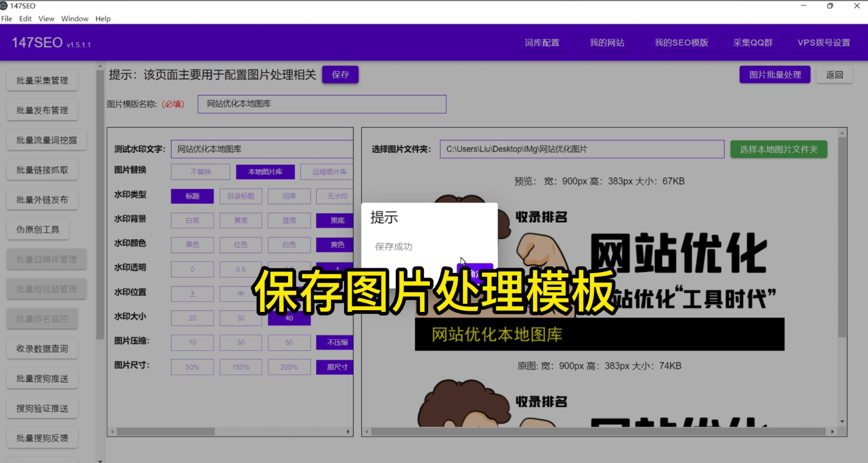Click 选择本地图片文件夹 green button
Image resolution: width=868 pixels, height=463 pixels.
[779, 149]
